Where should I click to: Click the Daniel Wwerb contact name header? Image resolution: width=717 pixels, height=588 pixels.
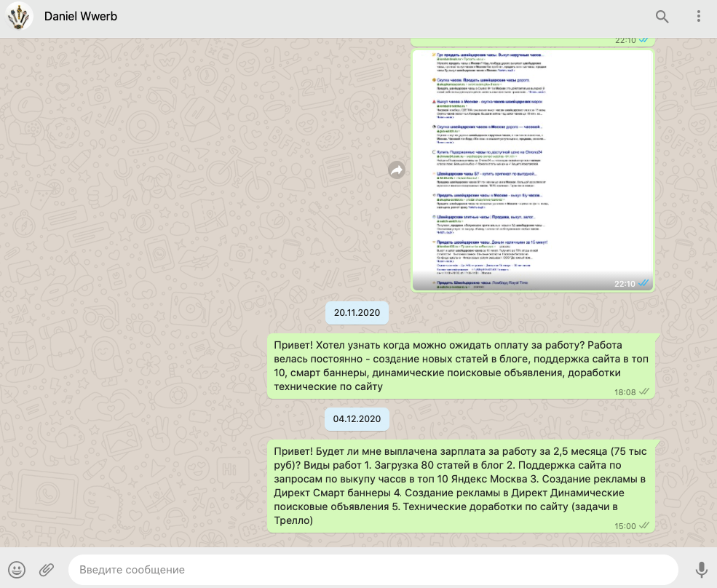pos(81,16)
